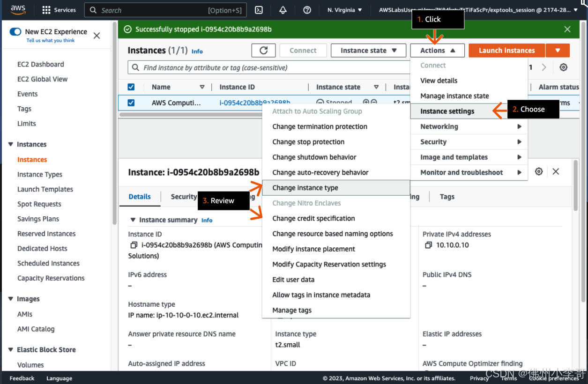Screen dimensions: 588x384
Task: Select Change credit specification option
Action: point(313,218)
